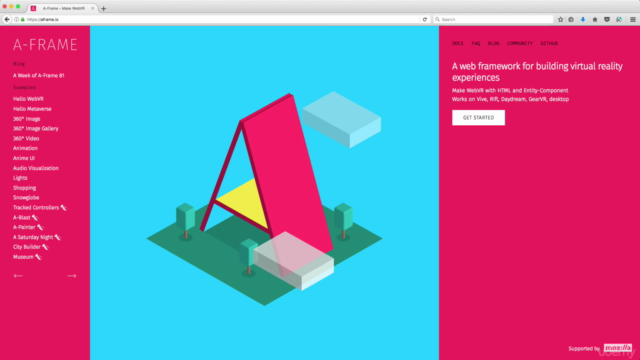Screen dimensions: 640x360
Task: Load the Audio Visualization example
Action: point(36,168)
